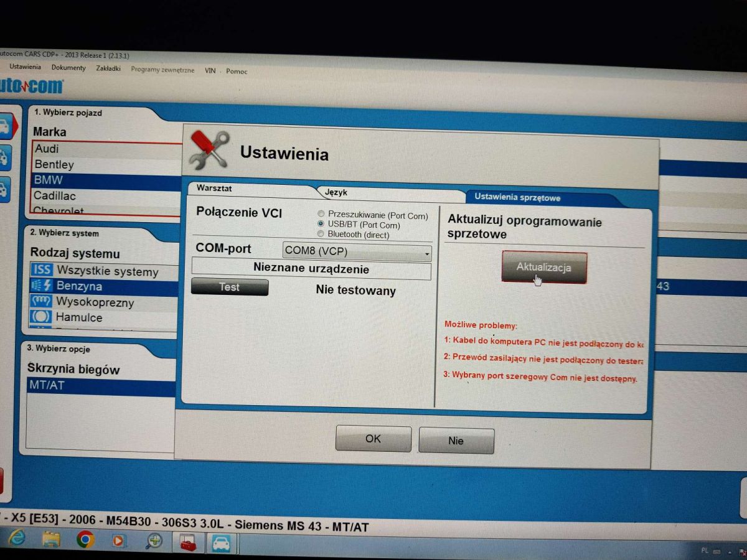The width and height of the screenshot is (747, 560).
Task: Click the wrench and screwdriver Ustawienia icon
Action: tap(209, 150)
